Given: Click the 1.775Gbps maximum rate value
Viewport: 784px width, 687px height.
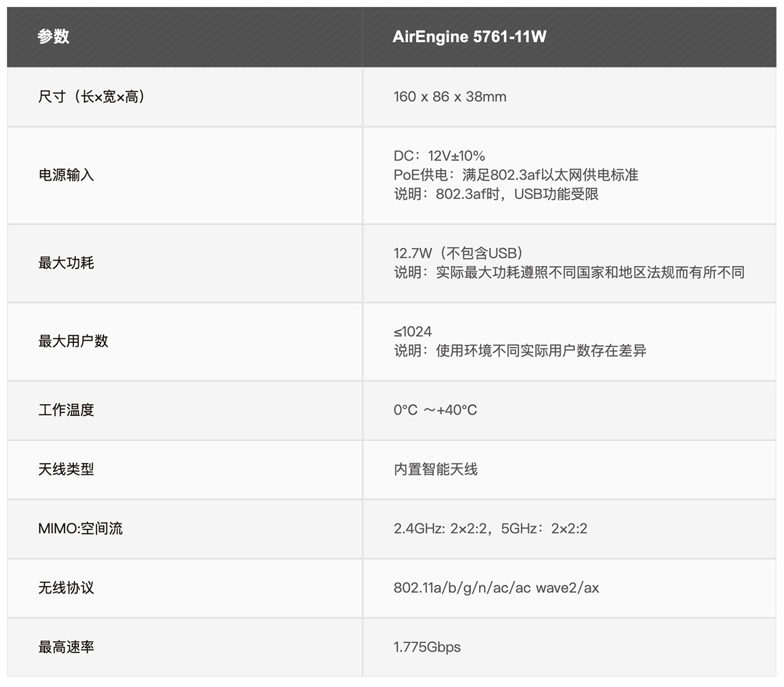Looking at the screenshot, I should pyautogui.click(x=426, y=647).
